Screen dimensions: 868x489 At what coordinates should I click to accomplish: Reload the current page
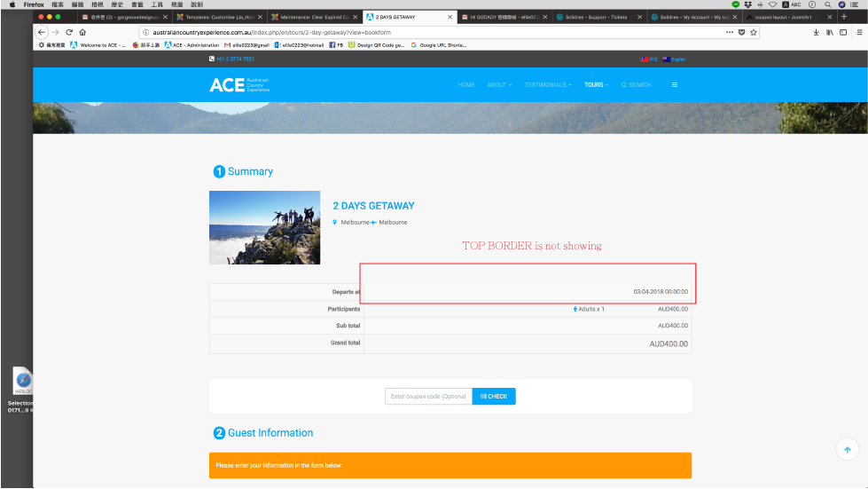69,32
